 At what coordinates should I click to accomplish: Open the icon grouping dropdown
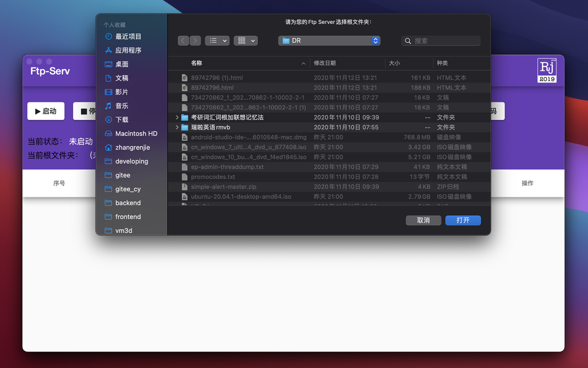pyautogui.click(x=246, y=41)
